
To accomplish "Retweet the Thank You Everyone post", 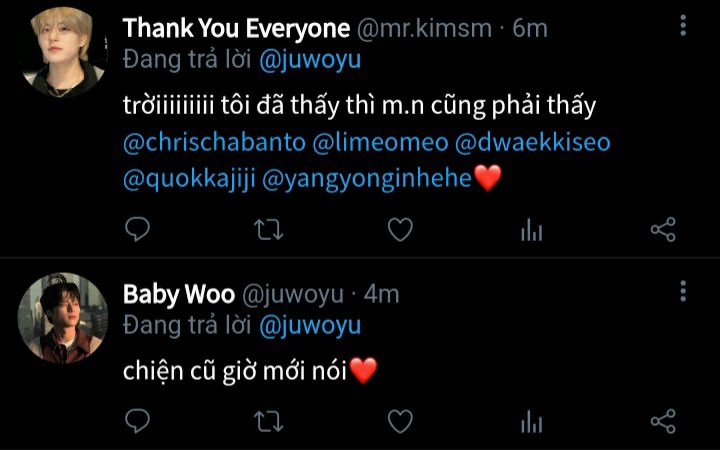I will click(269, 230).
